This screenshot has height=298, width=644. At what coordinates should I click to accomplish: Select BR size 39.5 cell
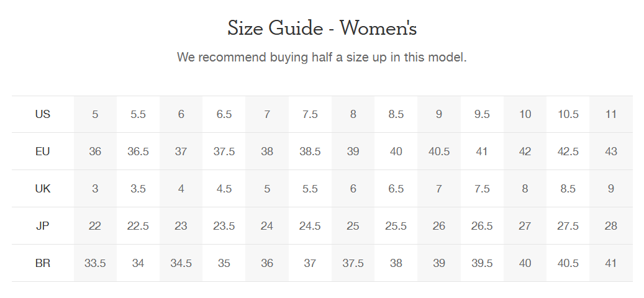pyautogui.click(x=482, y=263)
